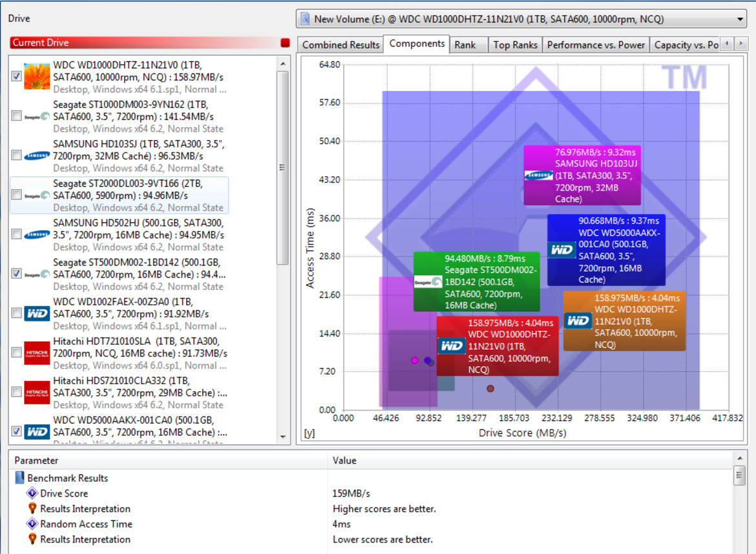Click the Samsung logo beside HD103SJ in the drive list
The width and height of the screenshot is (756, 554).
click(37, 156)
